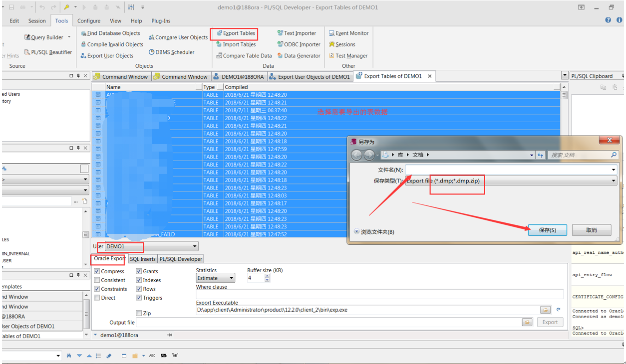
Task: Switch to Export User Objects of DEMO1 tab
Action: [x=310, y=77]
